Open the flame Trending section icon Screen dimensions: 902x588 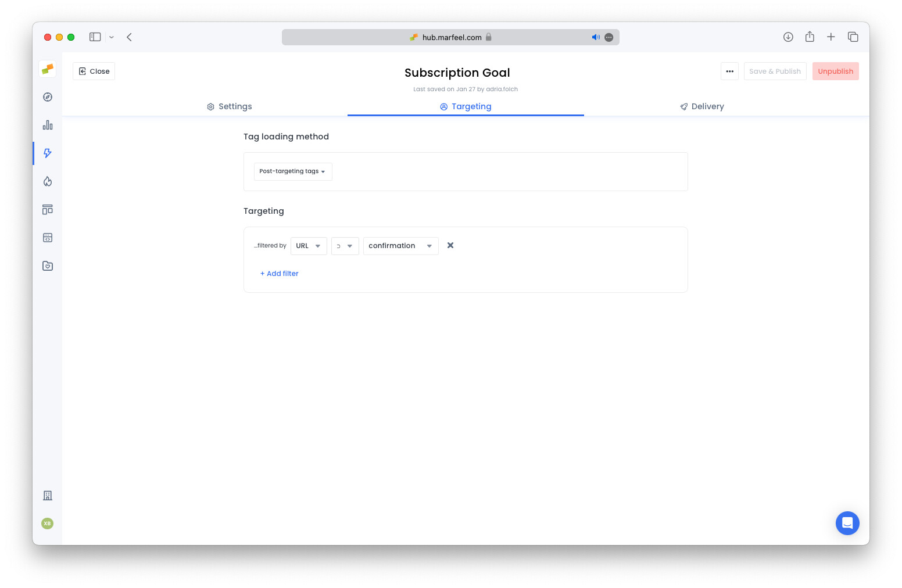[x=47, y=181]
